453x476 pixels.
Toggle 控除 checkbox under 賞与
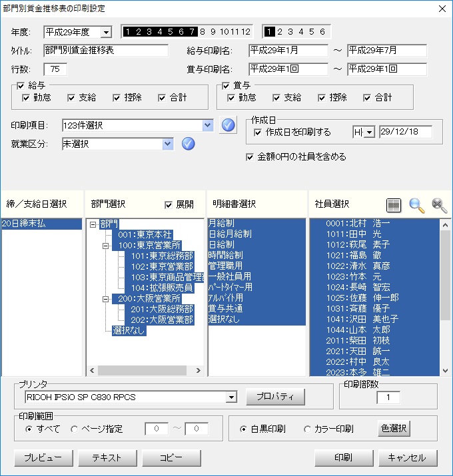[322, 98]
